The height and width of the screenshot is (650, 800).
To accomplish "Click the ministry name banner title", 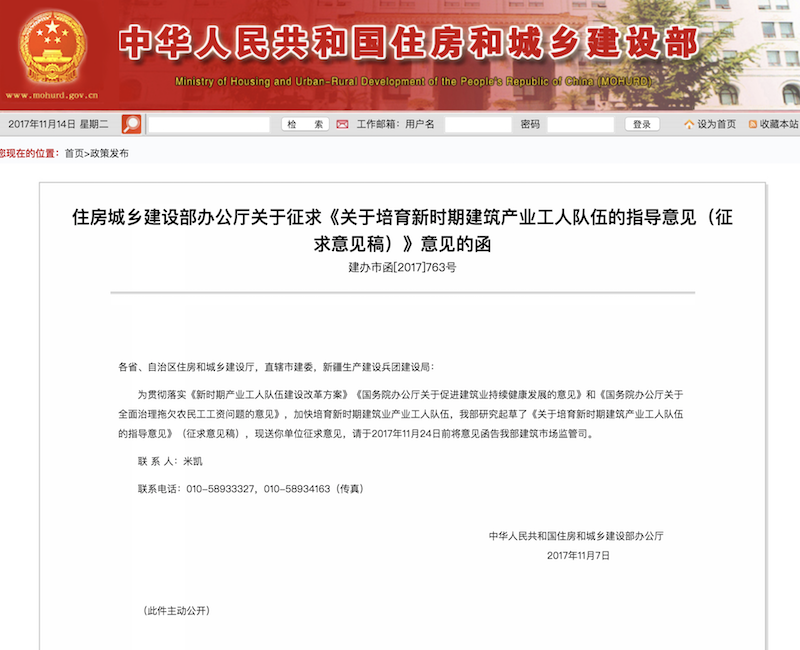I will (409, 43).
